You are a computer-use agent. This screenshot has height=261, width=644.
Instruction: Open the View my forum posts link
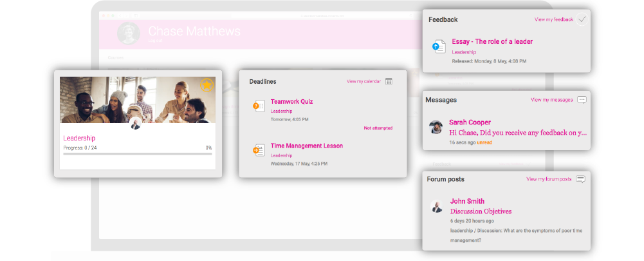(x=549, y=179)
